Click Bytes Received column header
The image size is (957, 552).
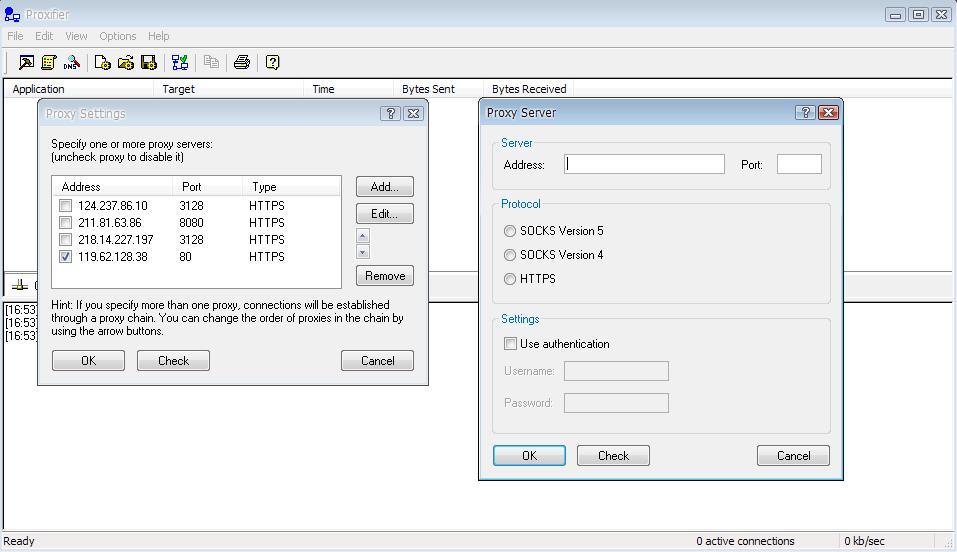pos(529,89)
